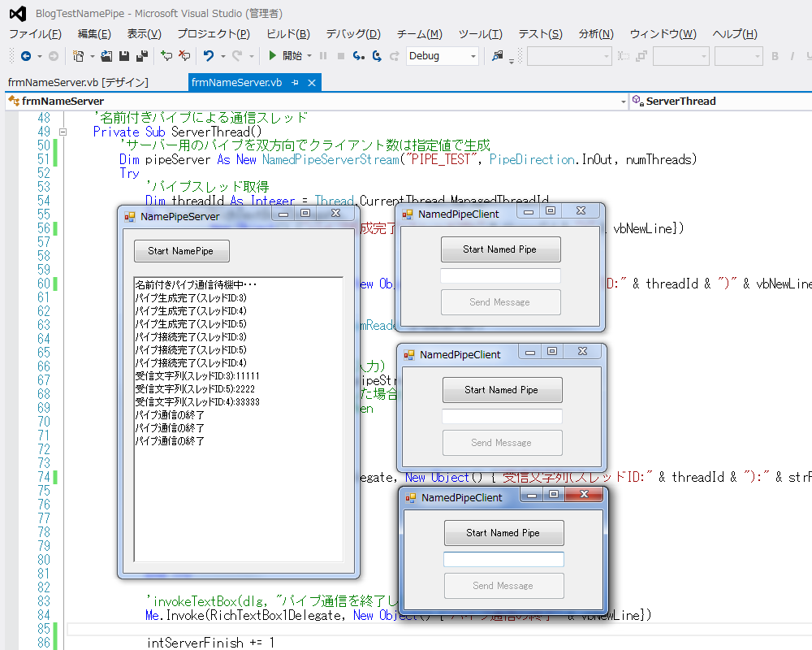This screenshot has width=812, height=650.
Task: Open the Debug configuration dropdown
Action: click(473, 56)
